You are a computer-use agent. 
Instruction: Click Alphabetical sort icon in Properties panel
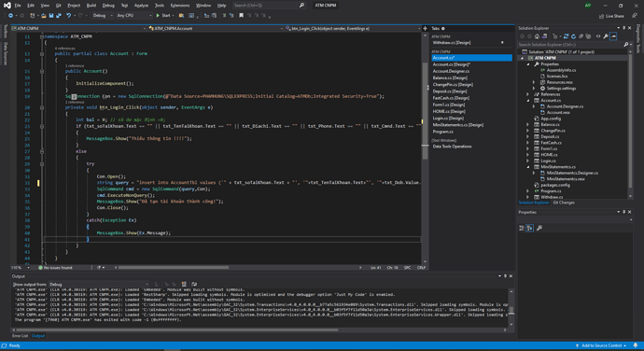pyautogui.click(x=530, y=228)
